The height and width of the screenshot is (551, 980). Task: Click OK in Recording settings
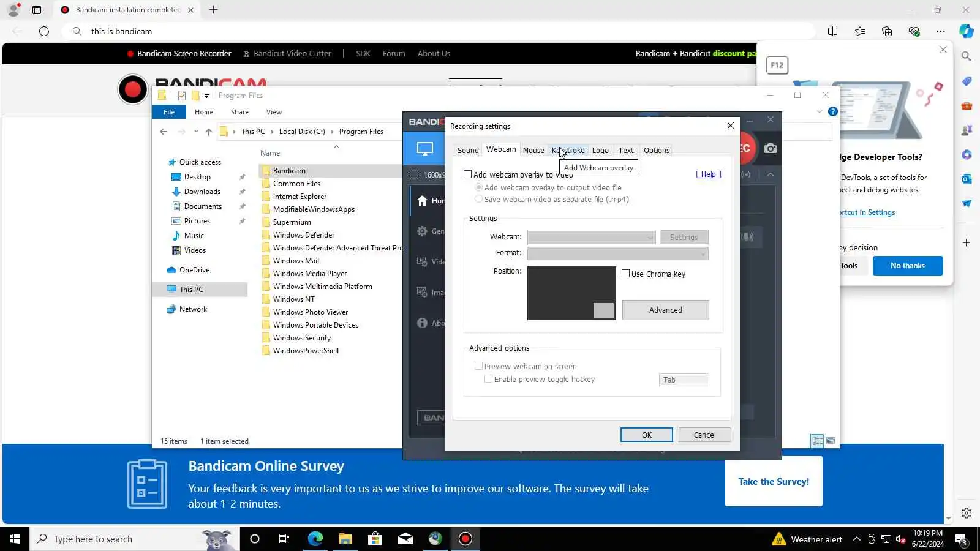point(647,435)
